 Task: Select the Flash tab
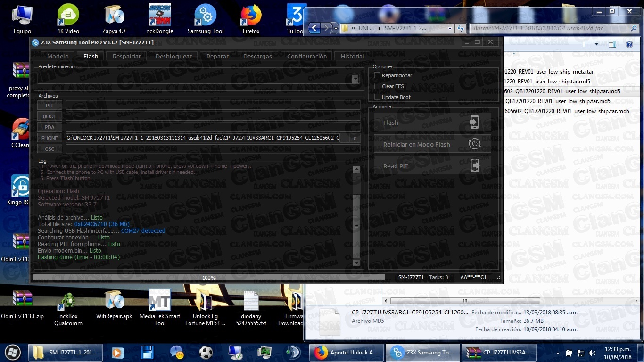(91, 56)
